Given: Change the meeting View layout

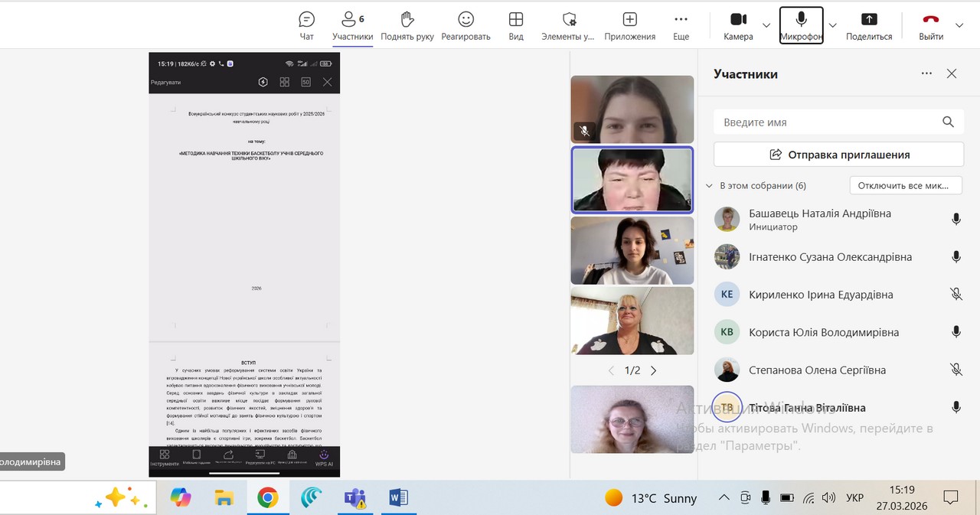Looking at the screenshot, I should (x=516, y=25).
